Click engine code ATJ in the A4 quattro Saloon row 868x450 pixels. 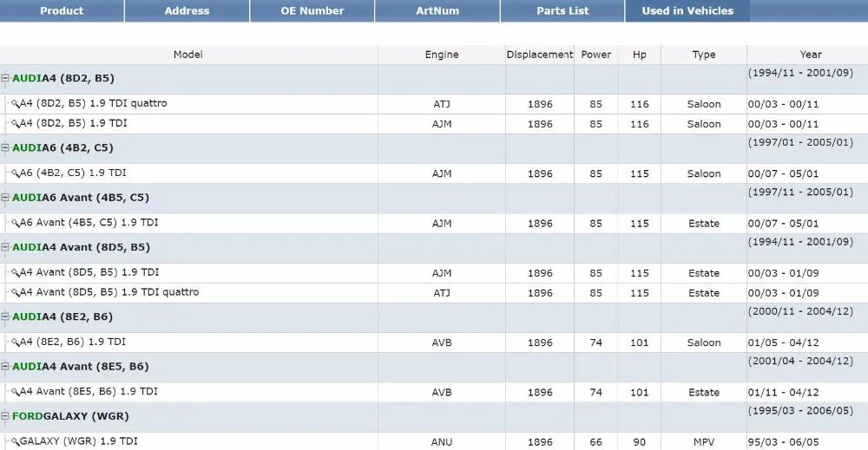coord(442,104)
